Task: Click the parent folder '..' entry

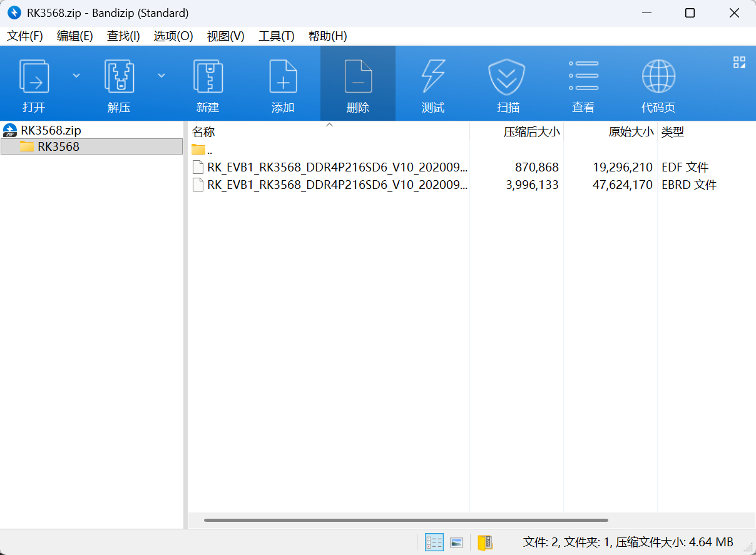Action: [202, 150]
